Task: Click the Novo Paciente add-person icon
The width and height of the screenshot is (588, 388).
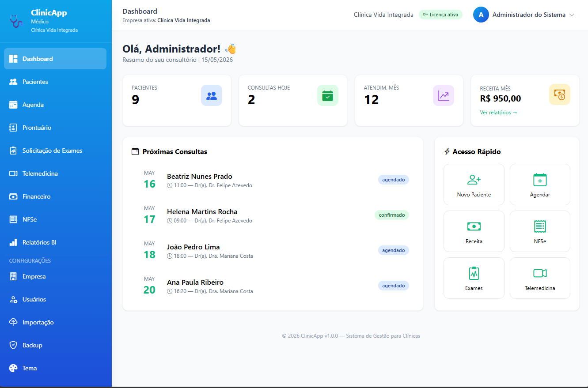Action: click(474, 180)
